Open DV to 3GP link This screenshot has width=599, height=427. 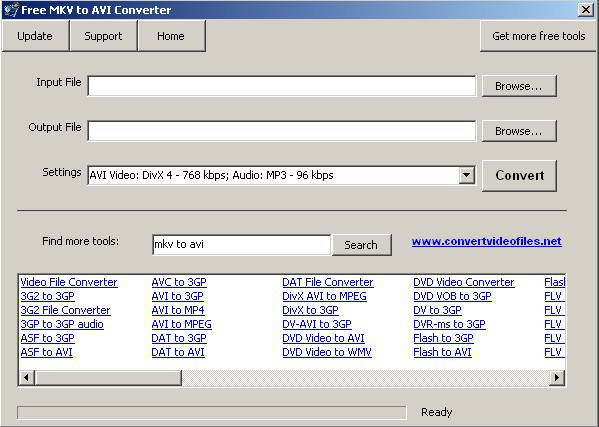click(437, 310)
